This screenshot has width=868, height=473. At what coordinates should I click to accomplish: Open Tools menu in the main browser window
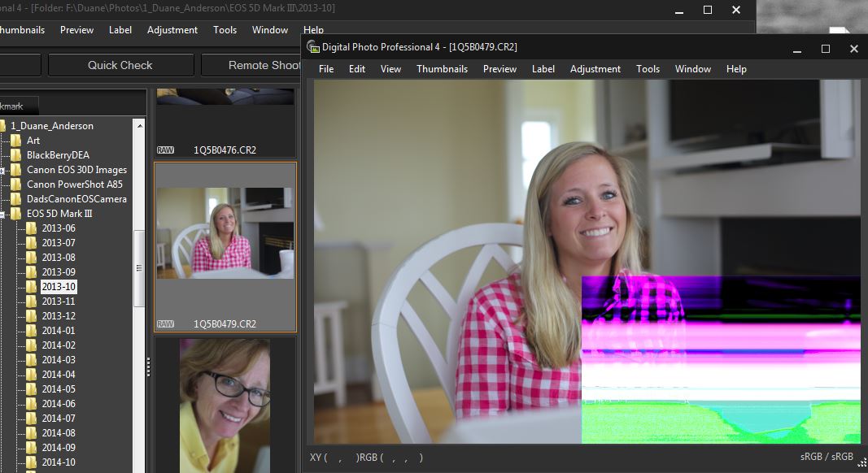(225, 30)
